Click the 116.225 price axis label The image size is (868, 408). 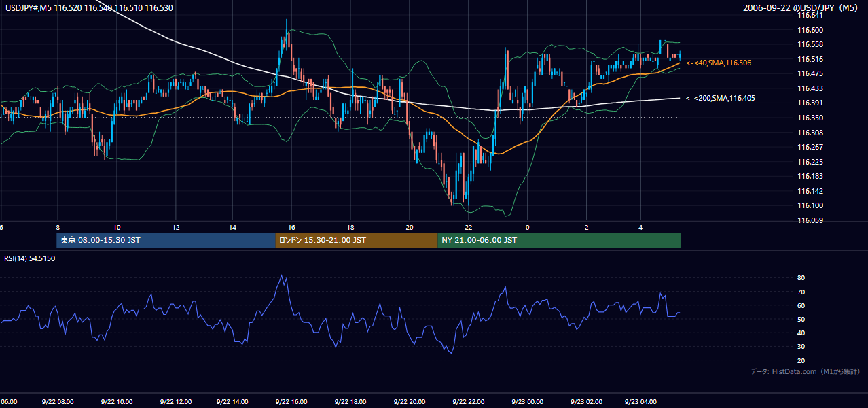[811, 162]
